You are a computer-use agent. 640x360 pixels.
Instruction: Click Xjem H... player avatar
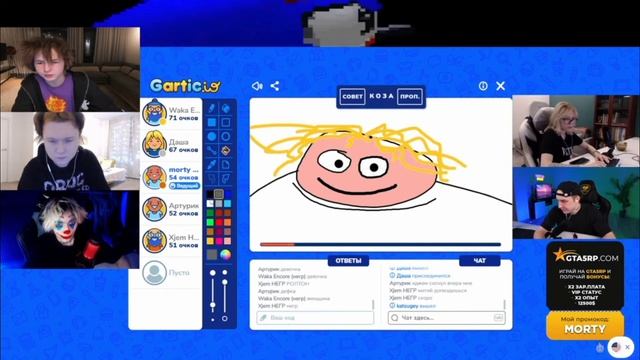pos(154,240)
